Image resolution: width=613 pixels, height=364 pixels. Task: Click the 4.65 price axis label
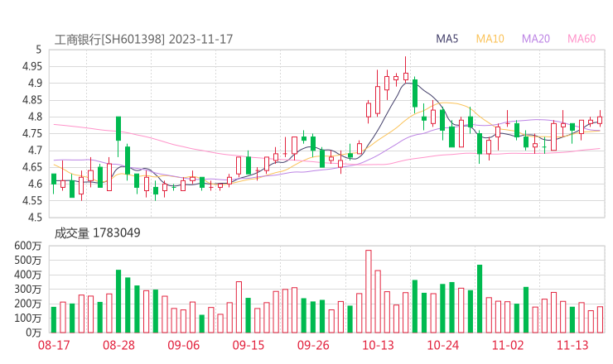point(32,167)
